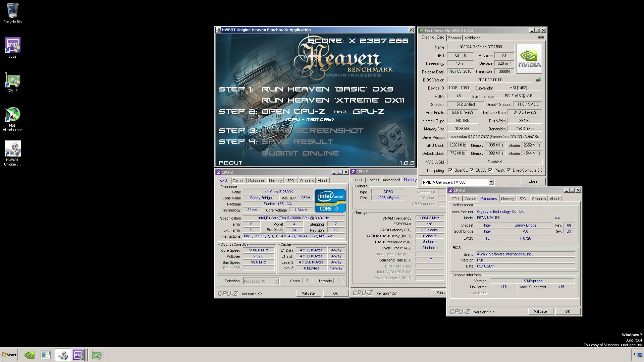Screen dimensions: 644x362
Task: Click Validate in CPU-Z Mainboard window
Action: point(540,311)
